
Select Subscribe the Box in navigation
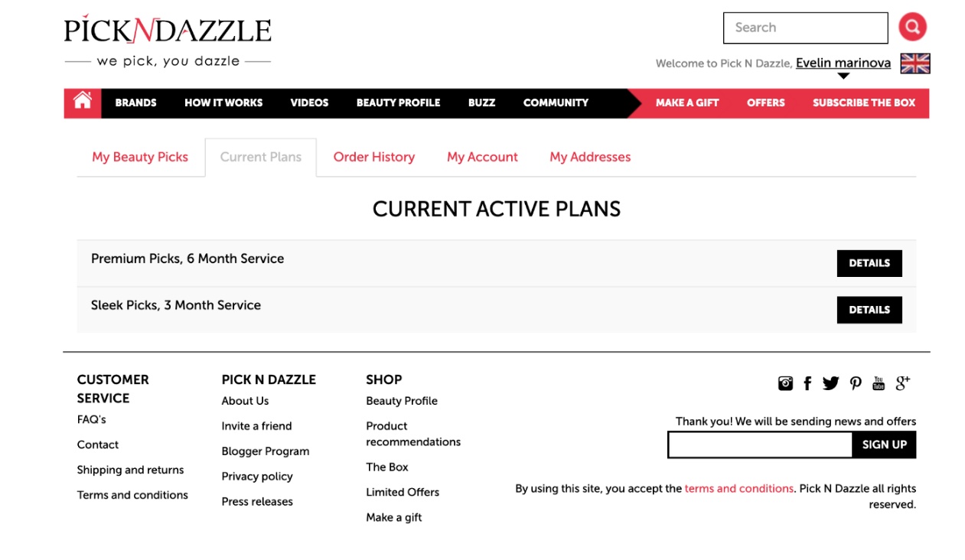point(864,103)
